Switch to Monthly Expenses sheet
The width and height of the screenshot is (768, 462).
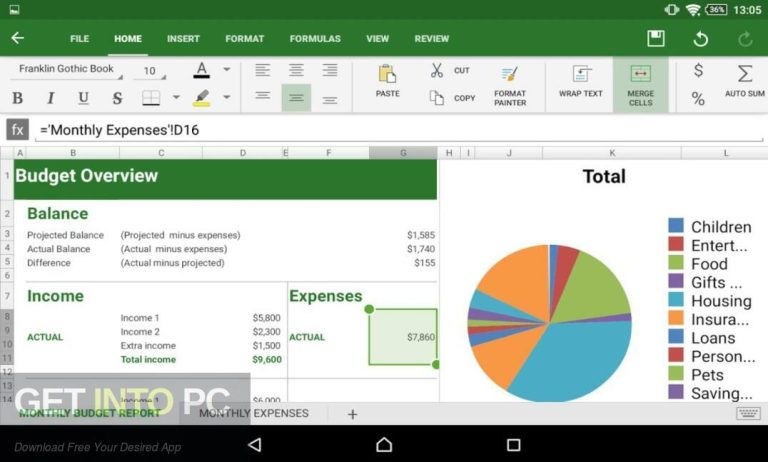click(254, 413)
